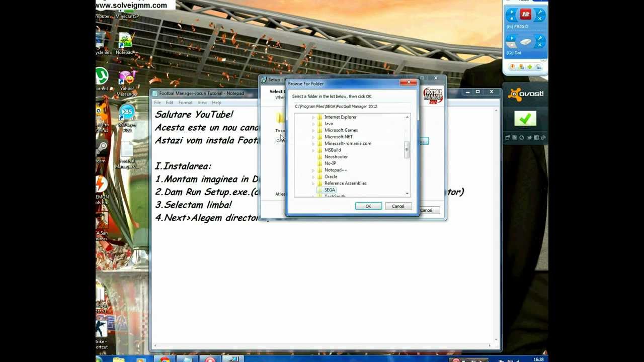Image resolution: width=644 pixels, height=362 pixels.
Task: Select the Neoshooter folder
Action: (x=336, y=156)
